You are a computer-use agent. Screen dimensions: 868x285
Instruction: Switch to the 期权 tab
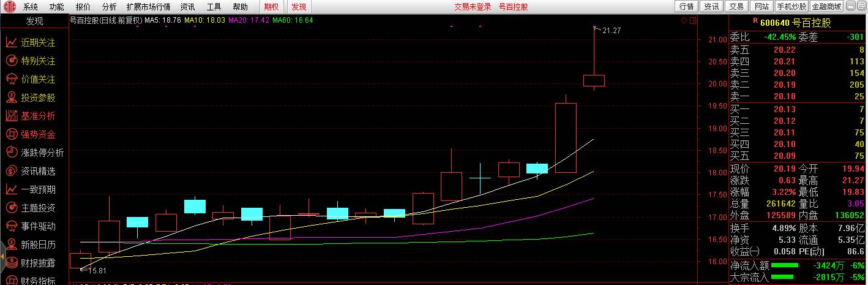271,7
